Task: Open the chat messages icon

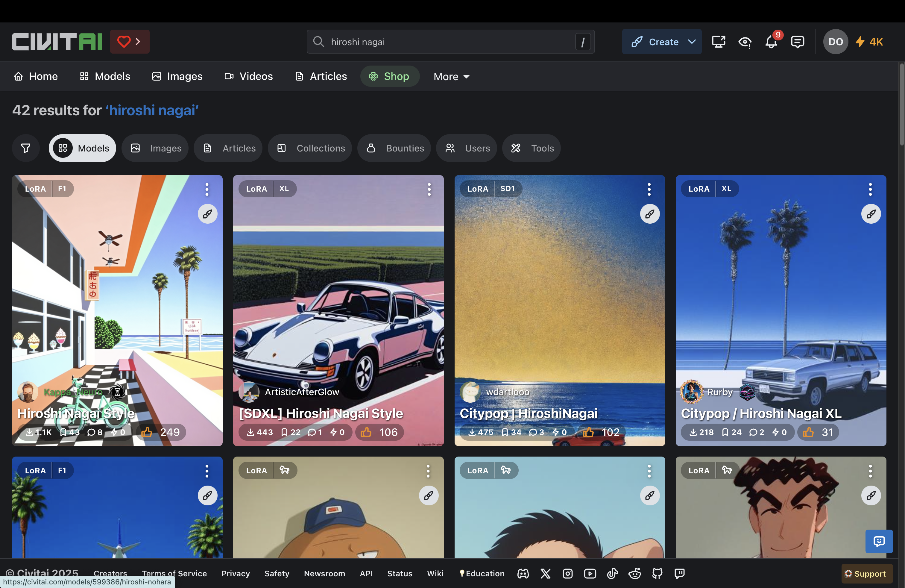Action: coord(797,42)
